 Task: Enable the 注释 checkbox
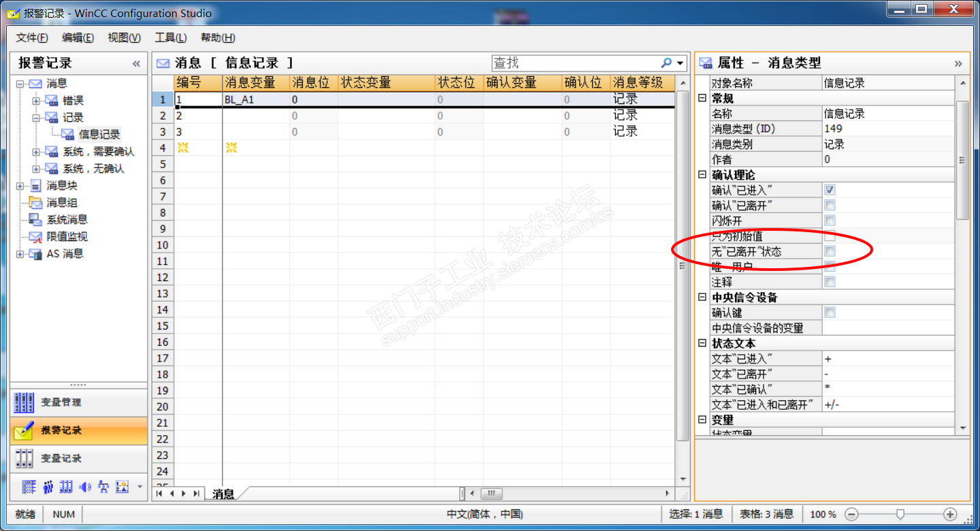(x=830, y=282)
